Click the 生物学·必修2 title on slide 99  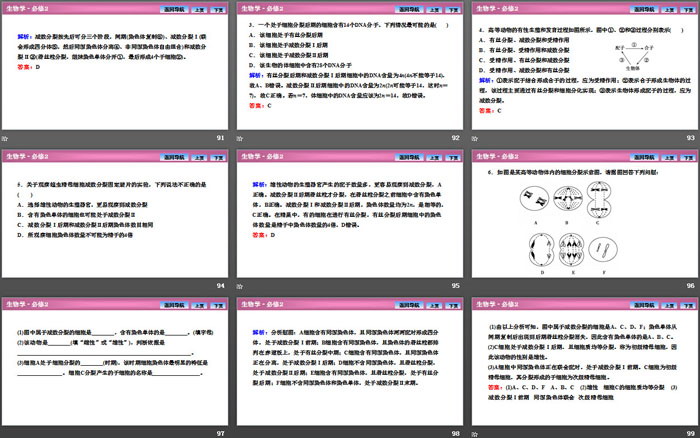point(497,304)
